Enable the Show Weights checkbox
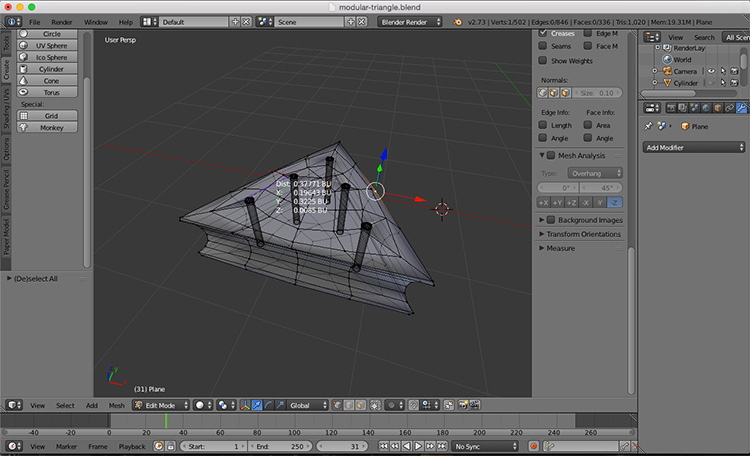This screenshot has height=456, width=750. 543,61
